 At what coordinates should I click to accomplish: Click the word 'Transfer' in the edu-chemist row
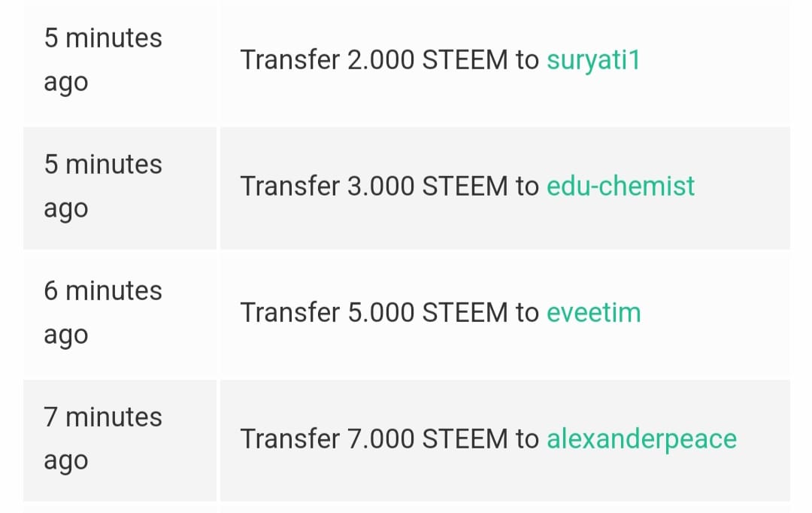tap(290, 187)
